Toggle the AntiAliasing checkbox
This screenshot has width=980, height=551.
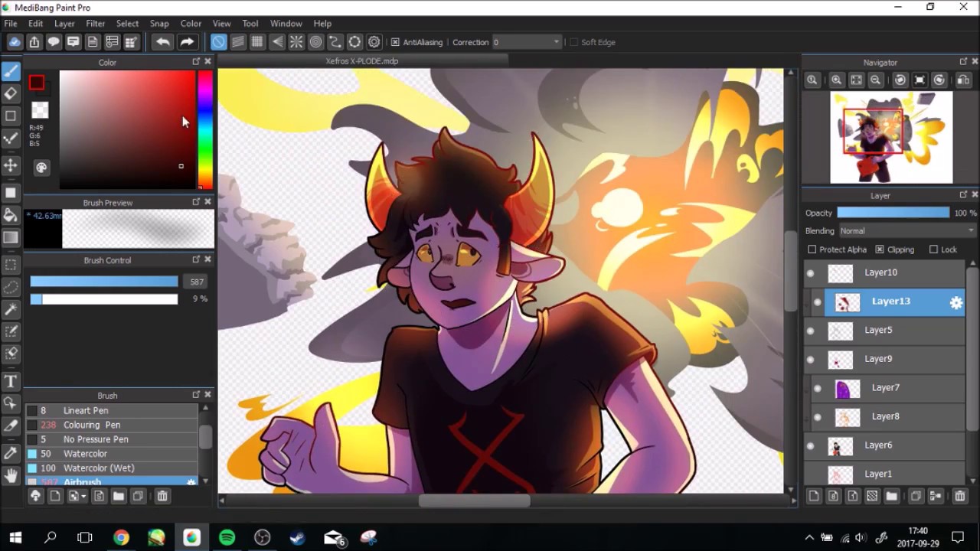point(395,42)
